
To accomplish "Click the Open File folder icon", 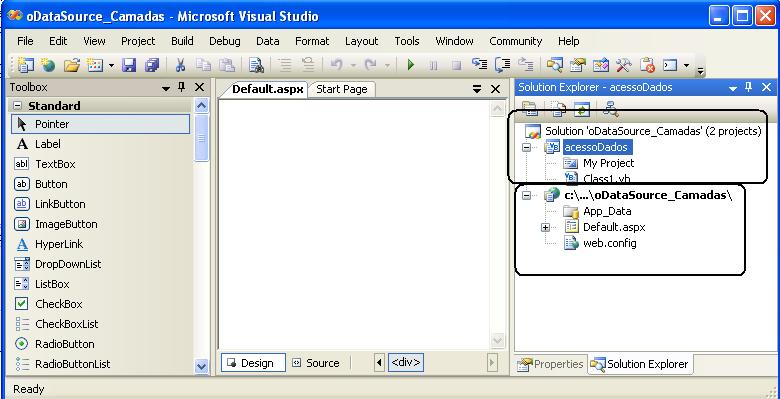I will (x=72, y=65).
